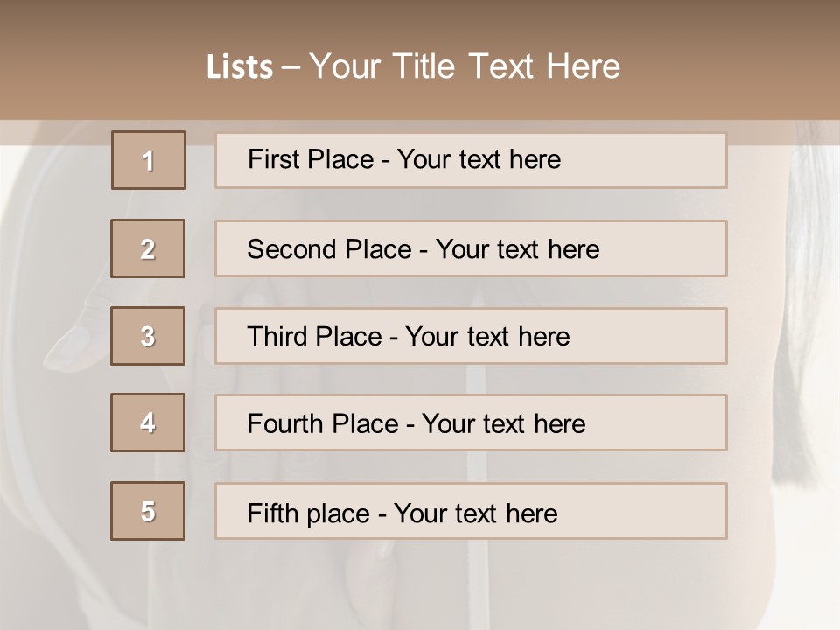The height and width of the screenshot is (630, 840).
Task: Select the number 2 box
Action: [148, 248]
